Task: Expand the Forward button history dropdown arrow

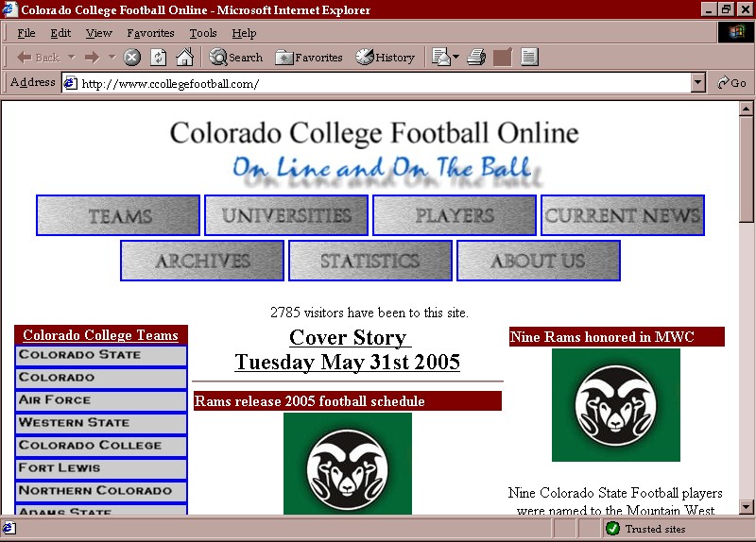Action: click(x=112, y=58)
